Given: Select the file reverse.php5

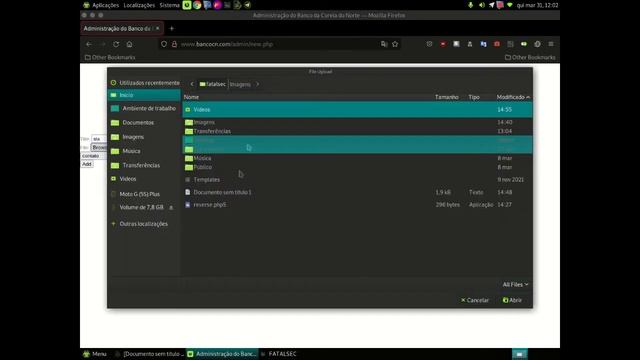Looking at the screenshot, I should [357, 205].
